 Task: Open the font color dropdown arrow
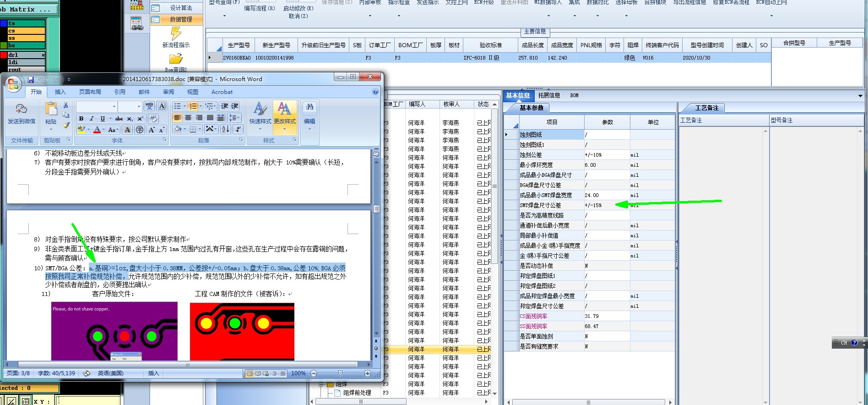103,130
